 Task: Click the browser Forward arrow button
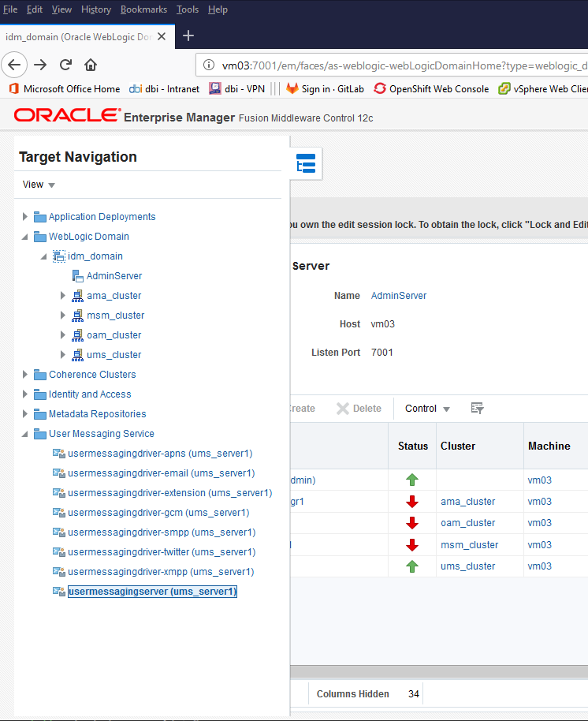40,65
